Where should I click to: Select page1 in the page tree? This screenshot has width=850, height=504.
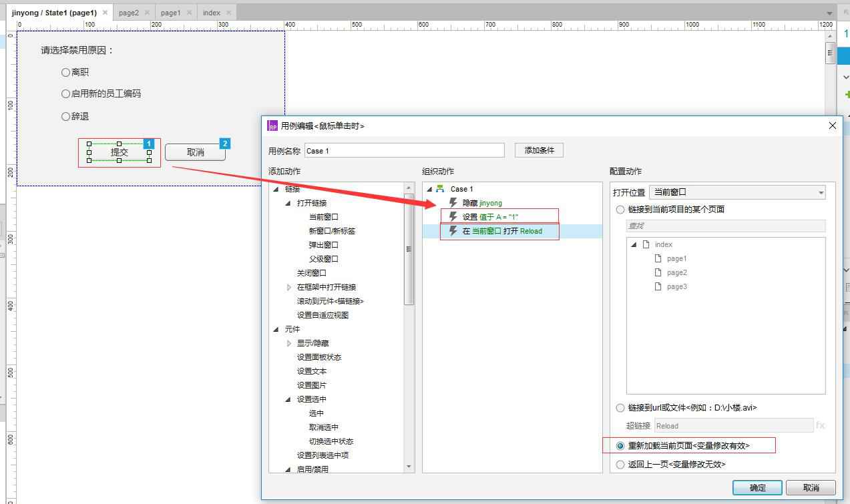676,258
